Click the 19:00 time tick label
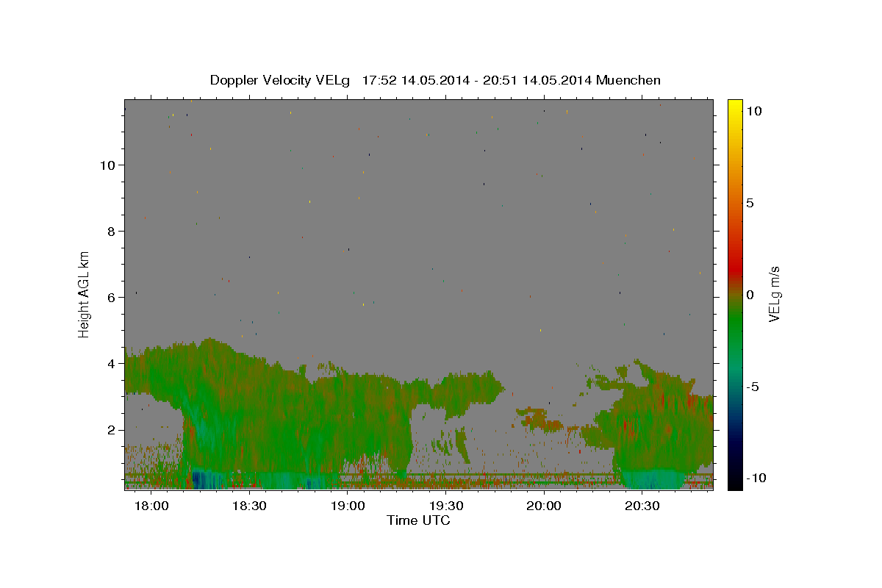This screenshot has width=882, height=588. tap(348, 506)
